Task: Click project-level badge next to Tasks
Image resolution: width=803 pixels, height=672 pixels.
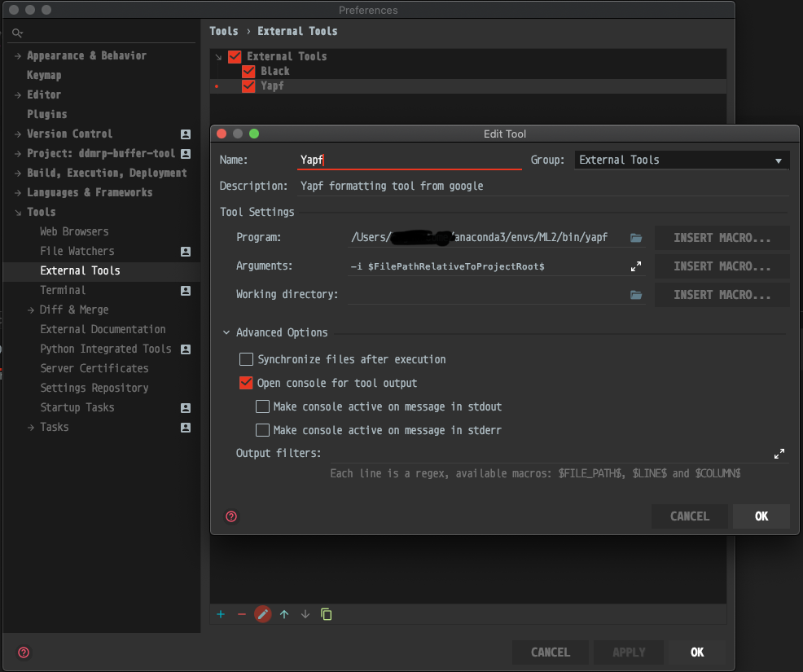Action: [186, 427]
